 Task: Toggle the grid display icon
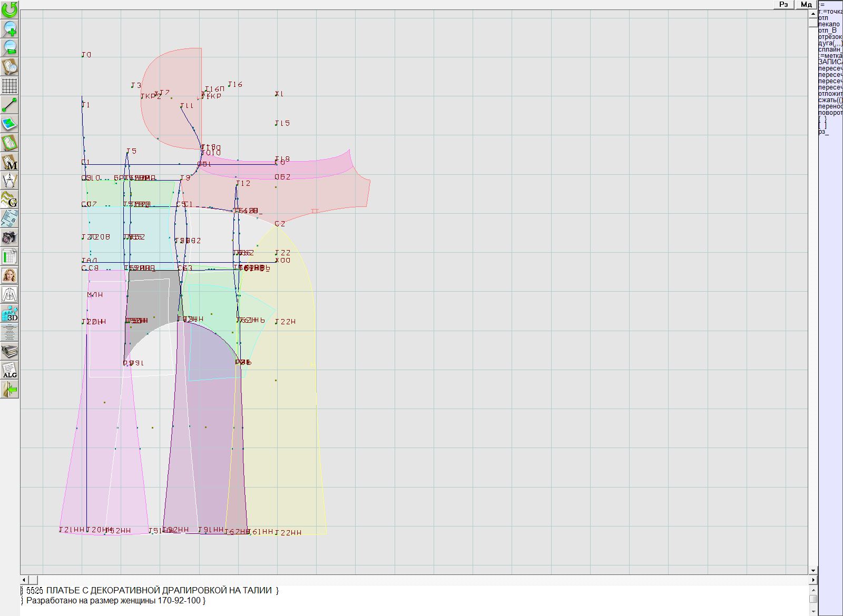[9, 86]
